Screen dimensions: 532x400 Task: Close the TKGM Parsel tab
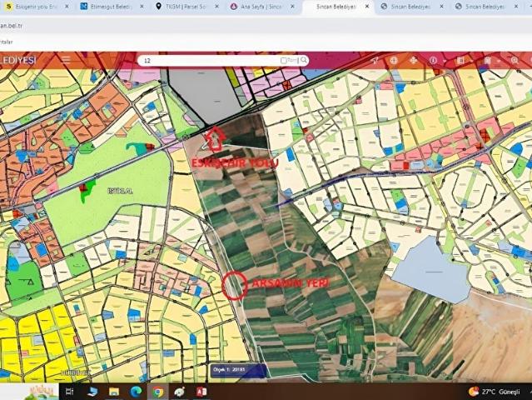point(216,7)
